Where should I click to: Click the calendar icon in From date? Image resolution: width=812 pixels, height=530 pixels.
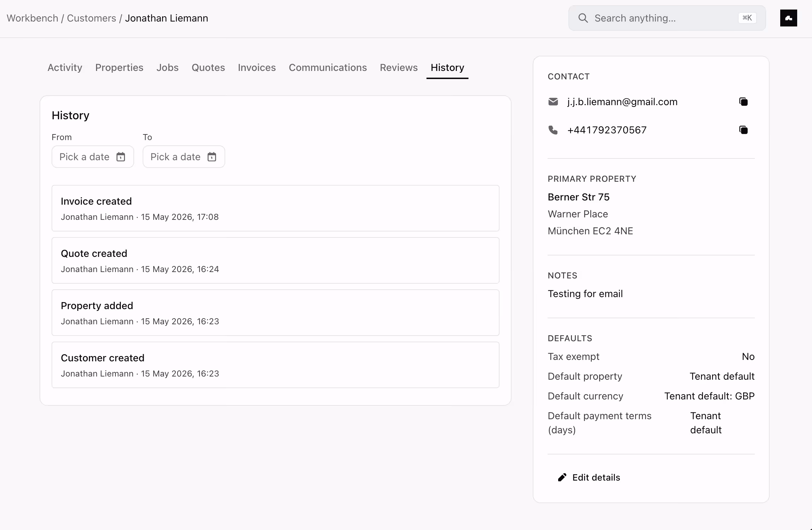tap(121, 157)
